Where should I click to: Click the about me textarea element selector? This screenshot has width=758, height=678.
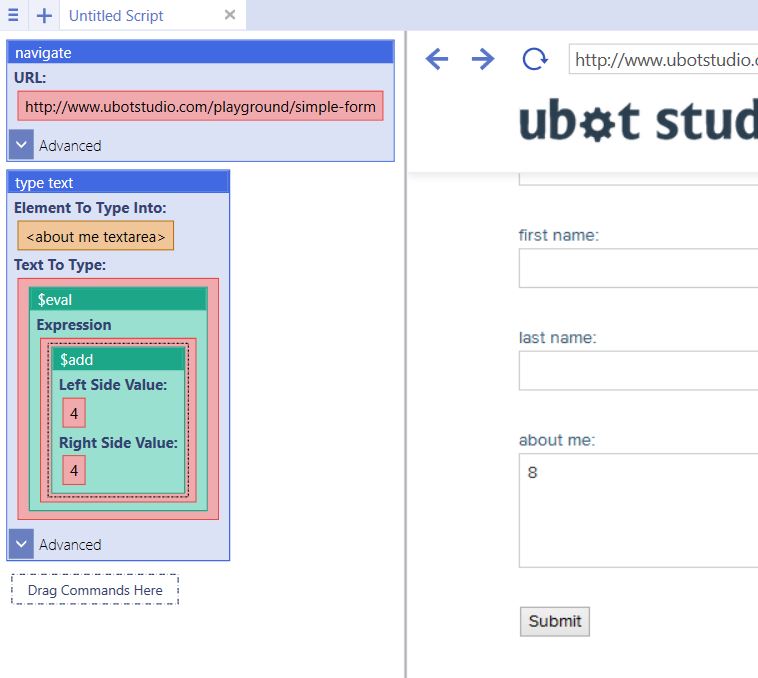[96, 236]
